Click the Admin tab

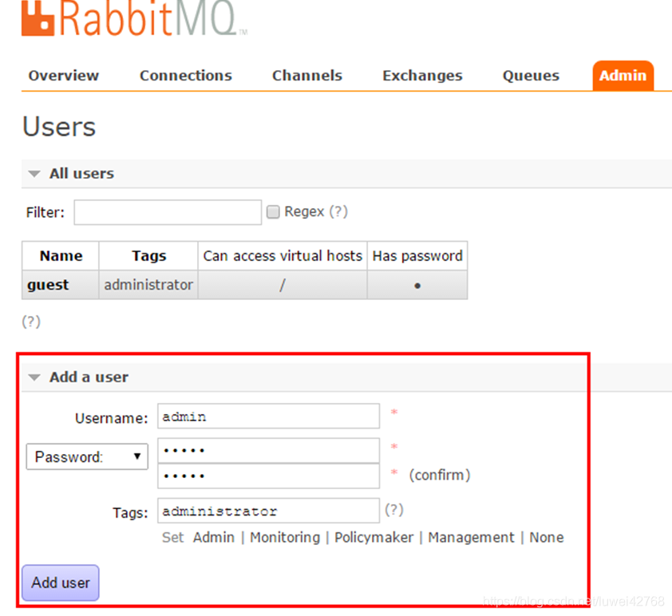[x=623, y=76]
